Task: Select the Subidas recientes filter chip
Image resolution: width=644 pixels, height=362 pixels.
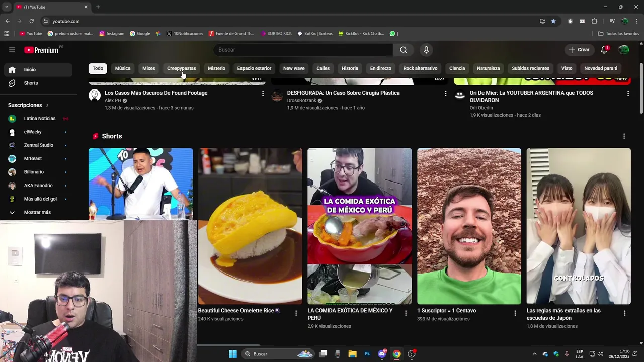Action: pyautogui.click(x=530, y=68)
